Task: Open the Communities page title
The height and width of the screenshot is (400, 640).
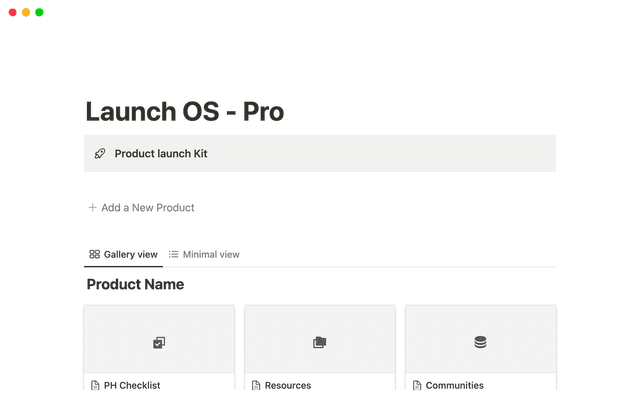Action: [x=455, y=386]
